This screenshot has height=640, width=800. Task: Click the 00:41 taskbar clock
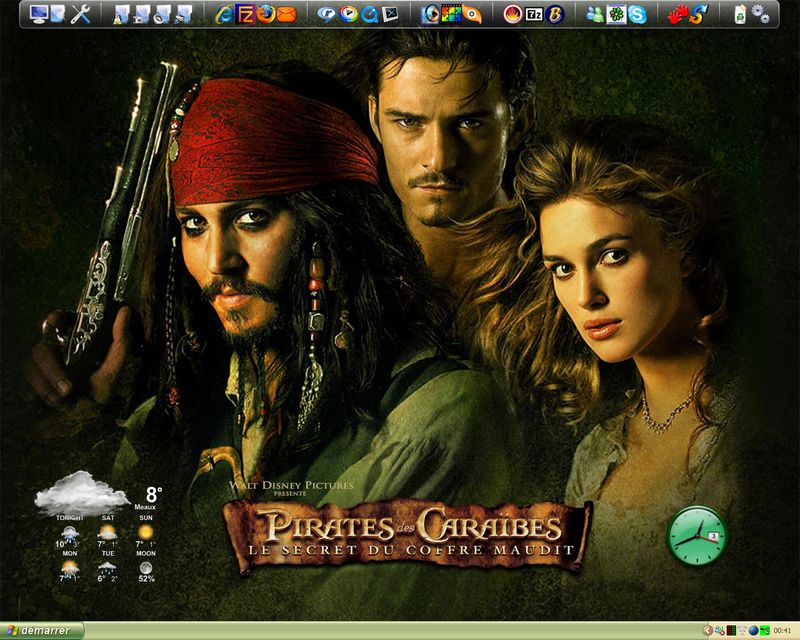pyautogui.click(x=782, y=631)
